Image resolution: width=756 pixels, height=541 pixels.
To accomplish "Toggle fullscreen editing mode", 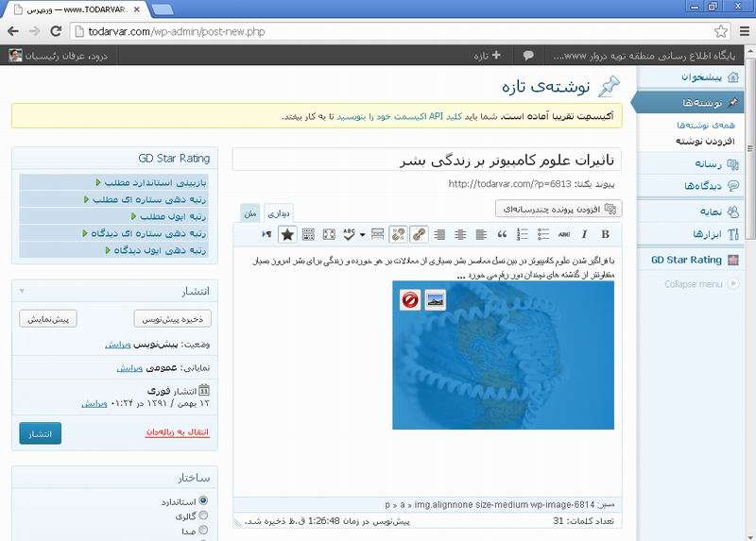I will coord(329,234).
